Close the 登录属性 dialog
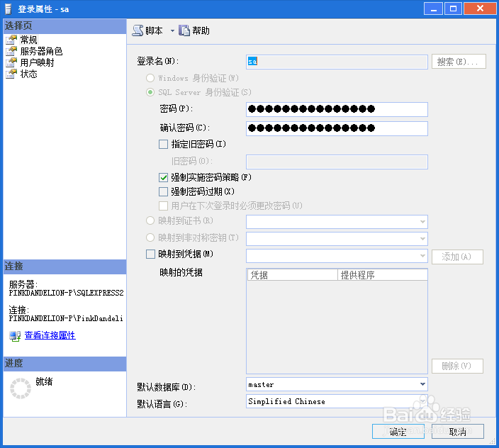The width and height of the screenshot is (499, 448). [x=480, y=9]
